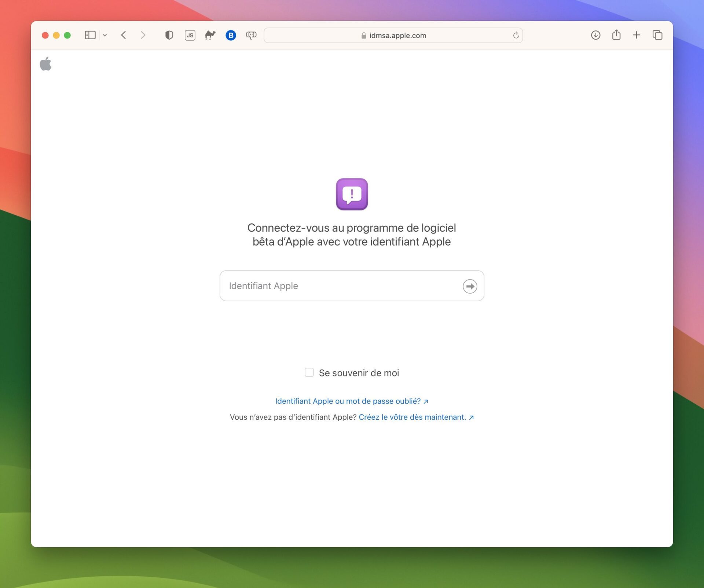Enable the Se souvenir de moi checkbox

pyautogui.click(x=309, y=372)
